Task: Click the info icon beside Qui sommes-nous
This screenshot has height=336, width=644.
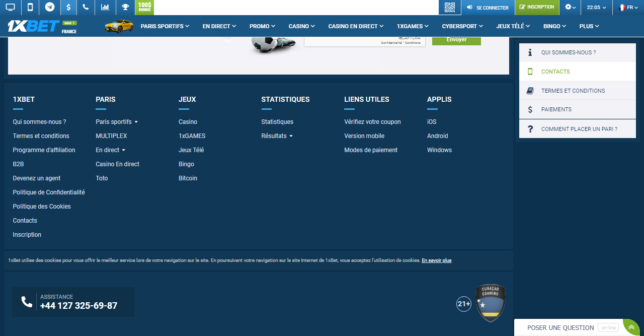Action: (530, 52)
